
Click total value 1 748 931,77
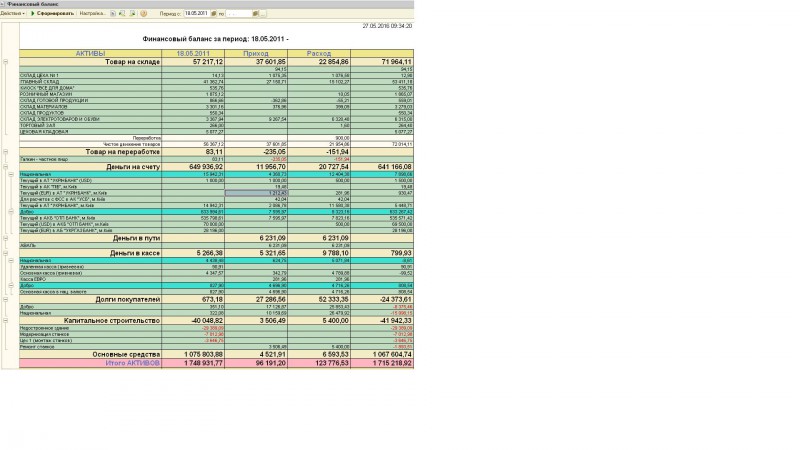[204, 363]
